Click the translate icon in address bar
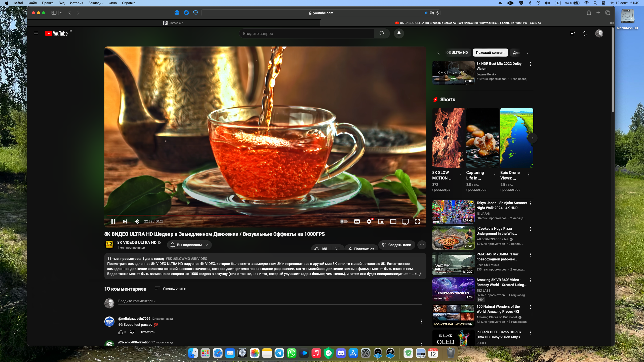This screenshot has height=362, width=644. click(432, 13)
